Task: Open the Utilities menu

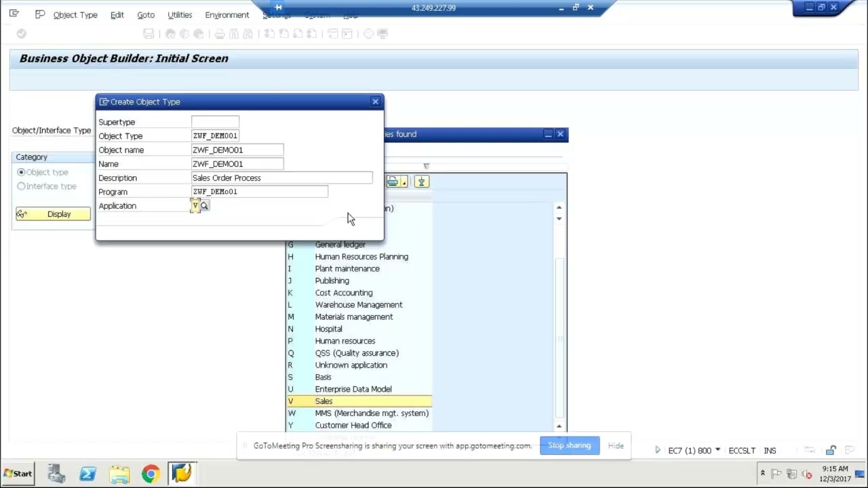Action: [x=180, y=15]
